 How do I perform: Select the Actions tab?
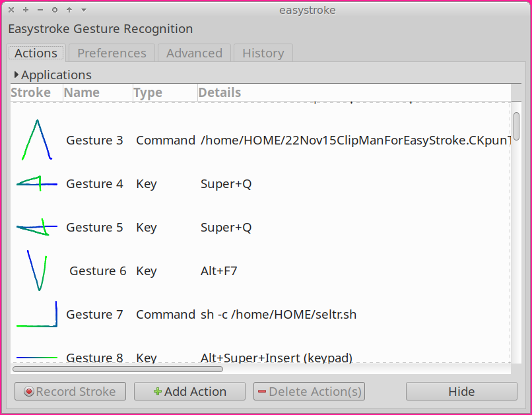click(x=36, y=53)
